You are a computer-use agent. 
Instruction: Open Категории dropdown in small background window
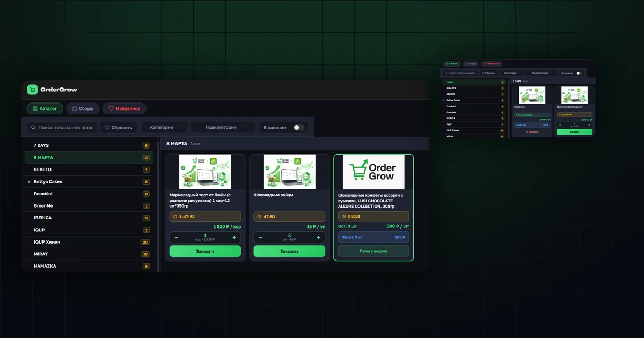click(512, 73)
